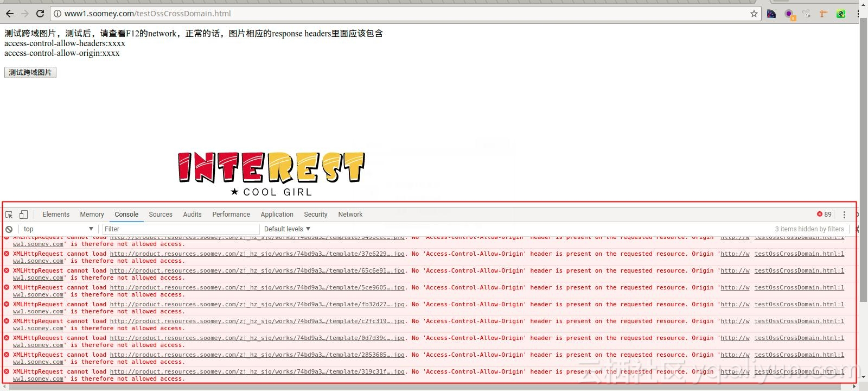This screenshot has height=391, width=868.
Task: Toggle the device toolbar in DevTools
Action: [x=23, y=215]
